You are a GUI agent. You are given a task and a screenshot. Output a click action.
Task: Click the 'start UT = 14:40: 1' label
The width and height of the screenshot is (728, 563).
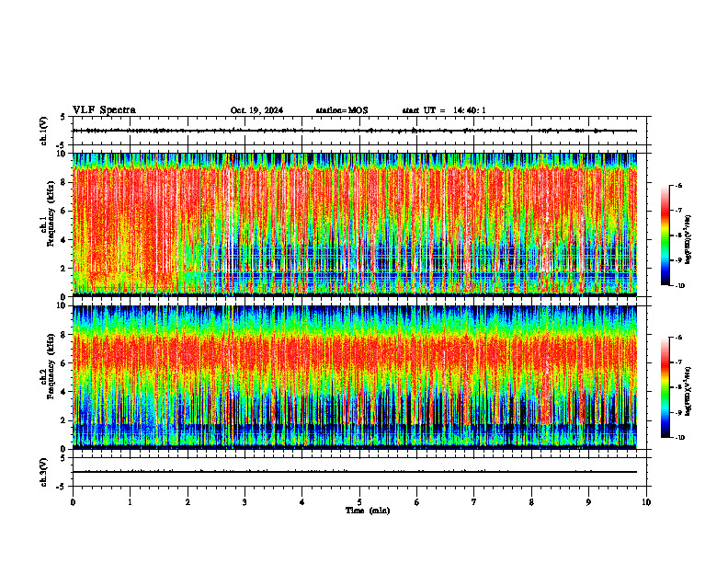click(444, 110)
